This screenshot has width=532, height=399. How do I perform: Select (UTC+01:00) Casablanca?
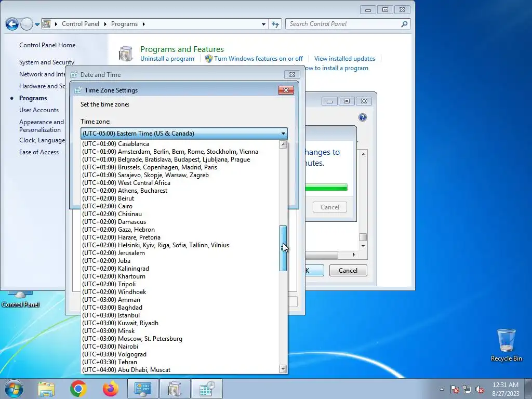click(180, 144)
